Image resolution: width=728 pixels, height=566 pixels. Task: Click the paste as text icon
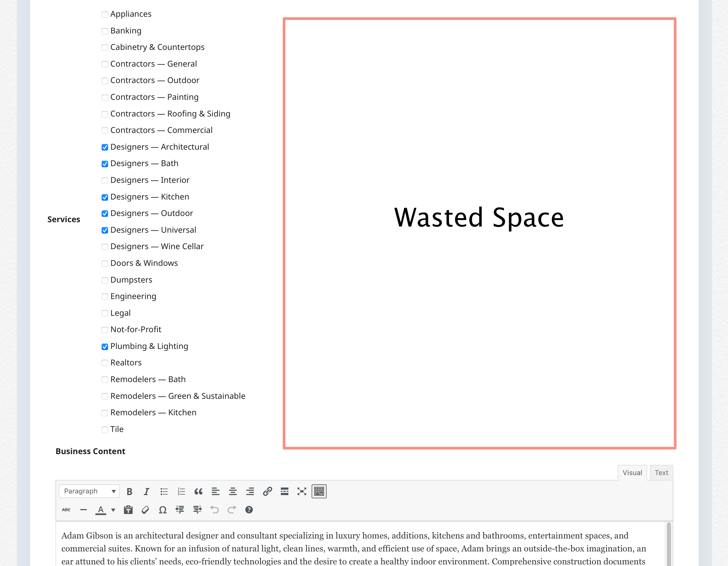128,510
